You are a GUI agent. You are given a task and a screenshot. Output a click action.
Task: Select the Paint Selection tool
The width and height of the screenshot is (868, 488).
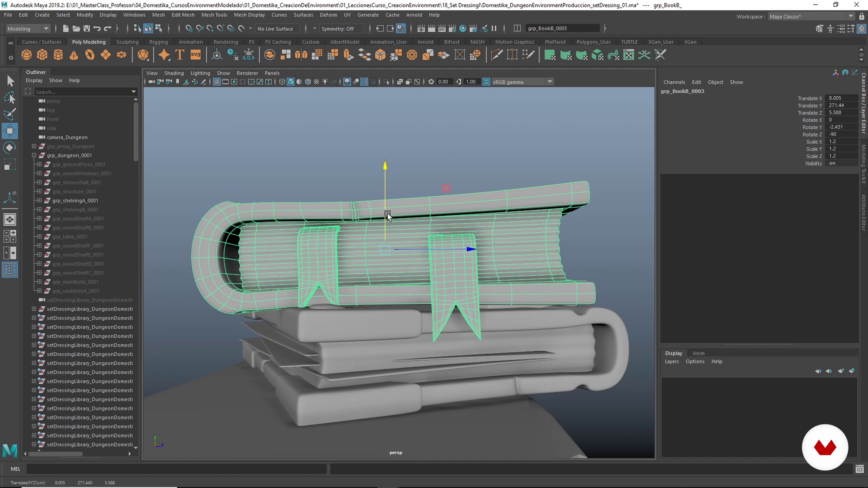coord(10,115)
